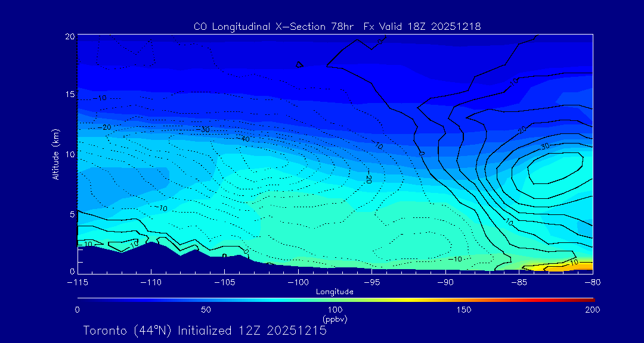Viewport: 644px width, 343px height.
Task: Click the 15 km altitude tick label
Action: [x=69, y=95]
